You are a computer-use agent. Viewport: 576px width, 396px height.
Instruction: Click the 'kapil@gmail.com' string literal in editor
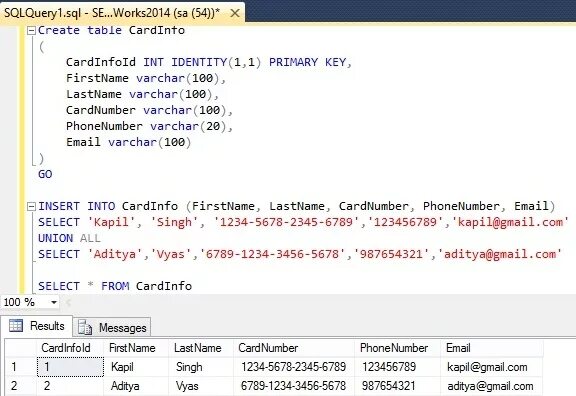(510, 222)
